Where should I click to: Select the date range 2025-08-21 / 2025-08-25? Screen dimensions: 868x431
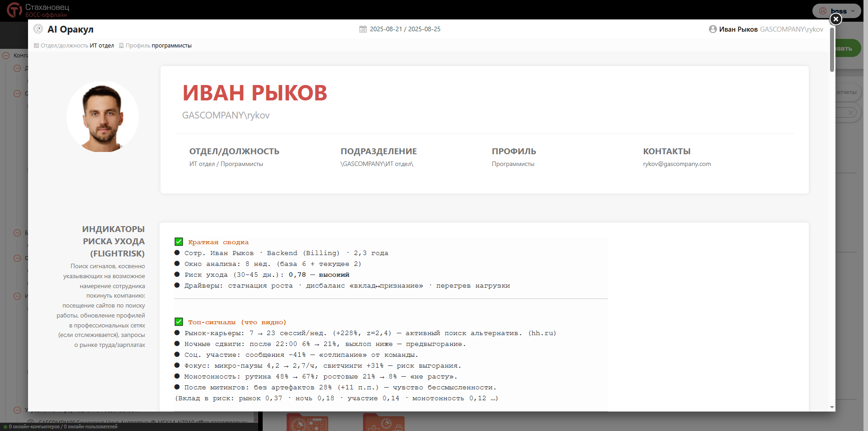[x=405, y=29]
